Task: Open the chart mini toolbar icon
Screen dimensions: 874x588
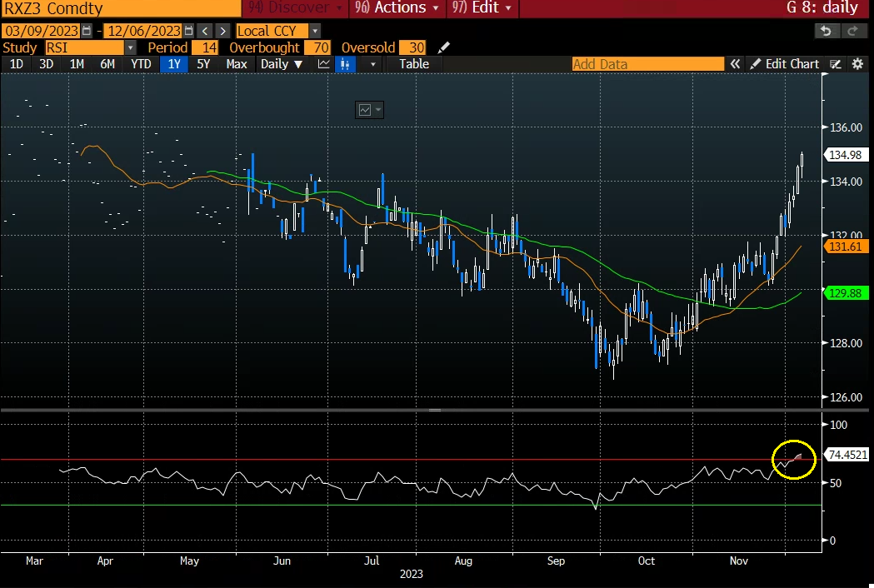Action: [369, 110]
